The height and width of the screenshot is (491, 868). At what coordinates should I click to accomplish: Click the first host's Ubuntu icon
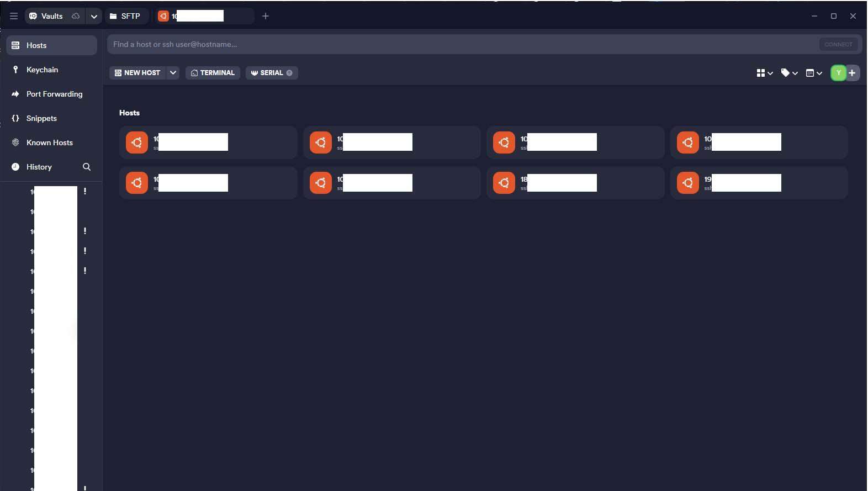point(137,142)
